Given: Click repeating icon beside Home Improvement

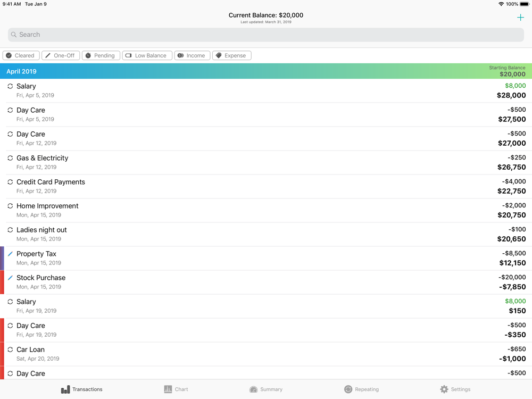Looking at the screenshot, I should (x=10, y=206).
